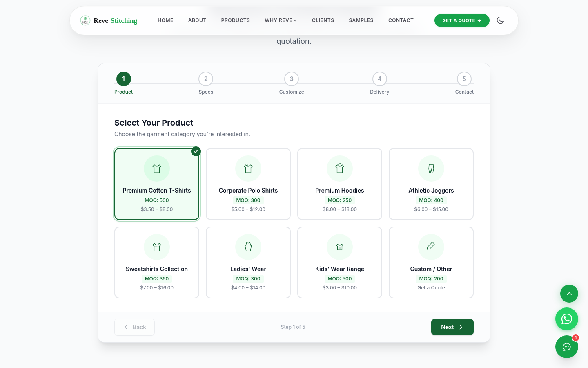Open the live chat message bubble
The height and width of the screenshot is (368, 588).
tap(567, 347)
